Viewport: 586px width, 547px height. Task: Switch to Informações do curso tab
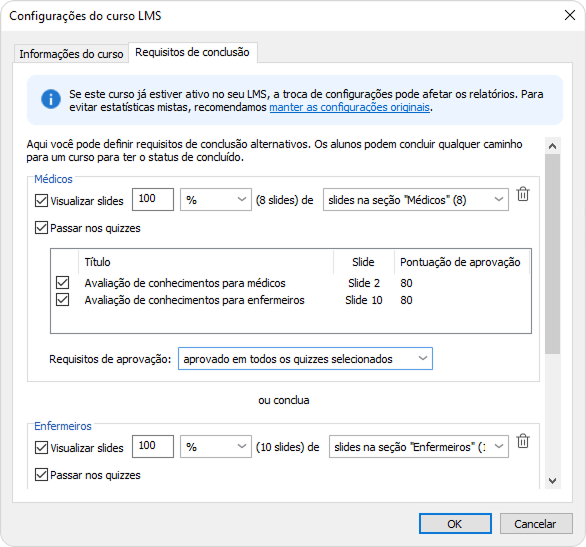click(x=71, y=54)
